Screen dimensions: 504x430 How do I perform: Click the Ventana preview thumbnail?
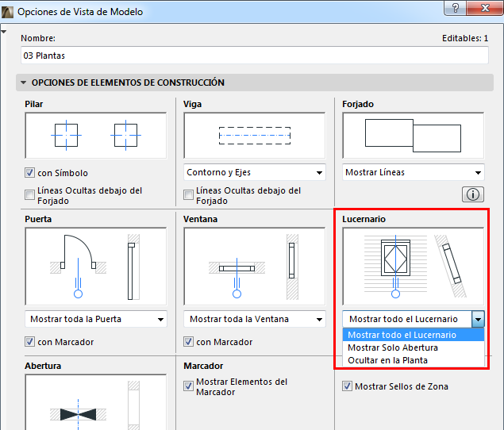255,267
